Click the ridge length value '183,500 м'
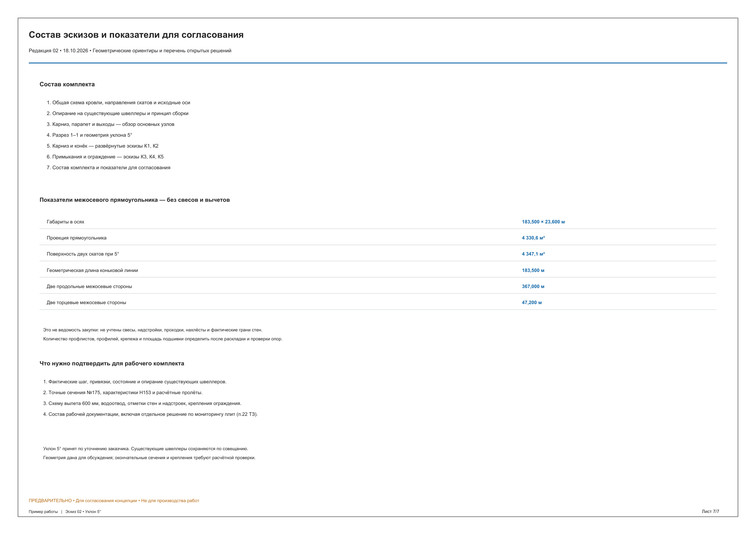This screenshot has width=756, height=535. pos(533,270)
